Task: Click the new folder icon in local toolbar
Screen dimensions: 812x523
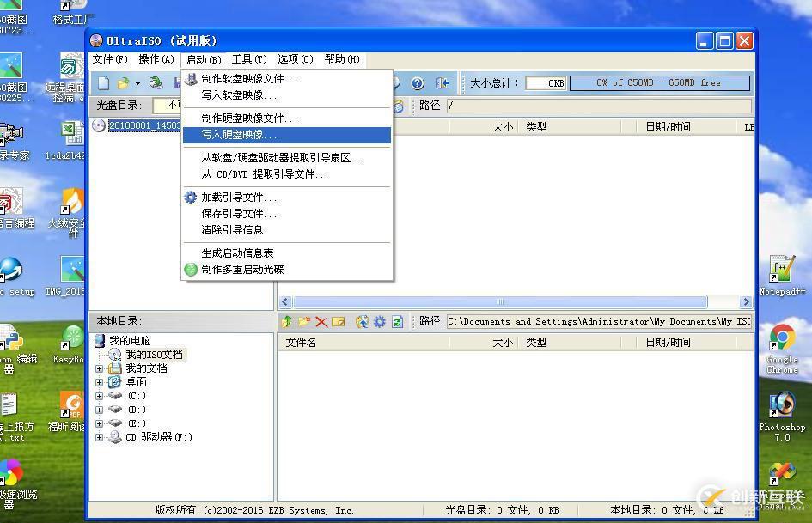Action: [x=304, y=321]
